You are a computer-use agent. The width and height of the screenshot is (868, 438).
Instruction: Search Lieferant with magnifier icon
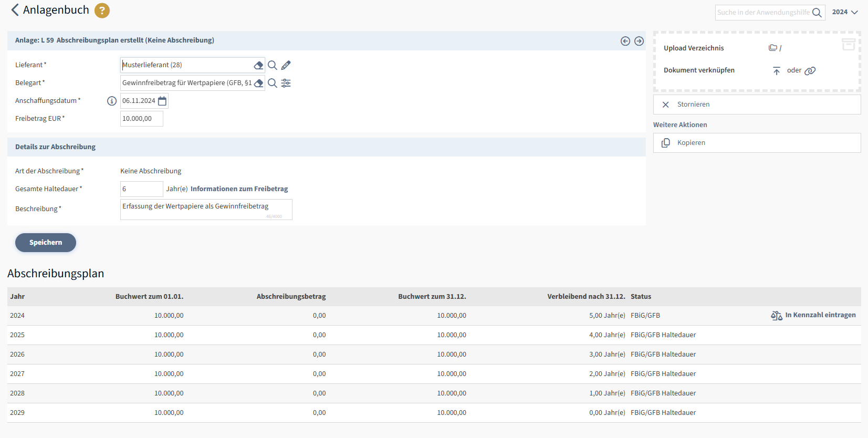(x=272, y=65)
